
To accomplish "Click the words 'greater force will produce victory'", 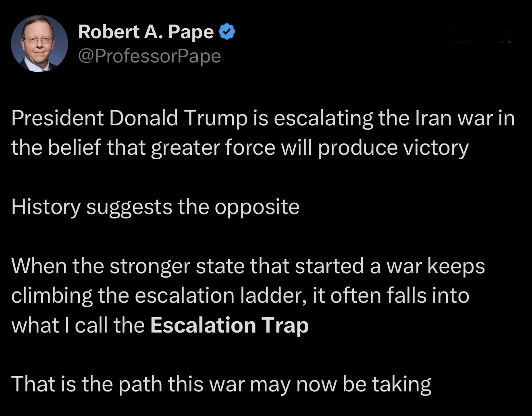I will [x=310, y=148].
